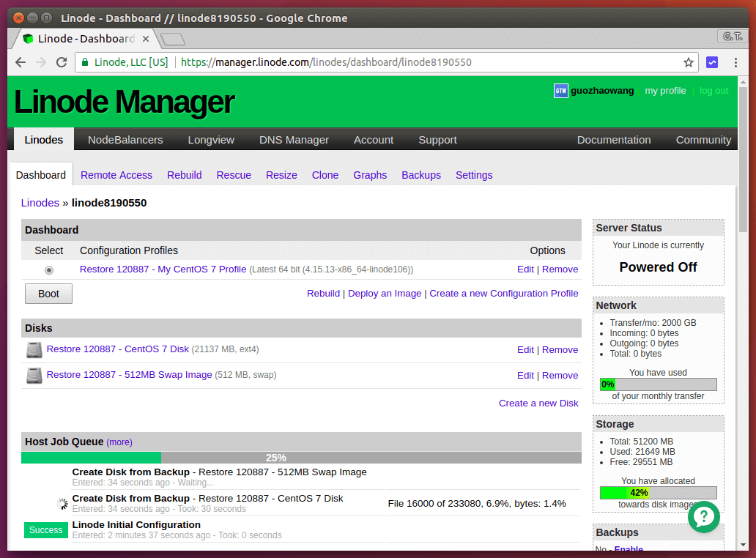Click the CentOS 7 Disk drive icon
Viewport: 756px width, 558px height.
(34, 350)
